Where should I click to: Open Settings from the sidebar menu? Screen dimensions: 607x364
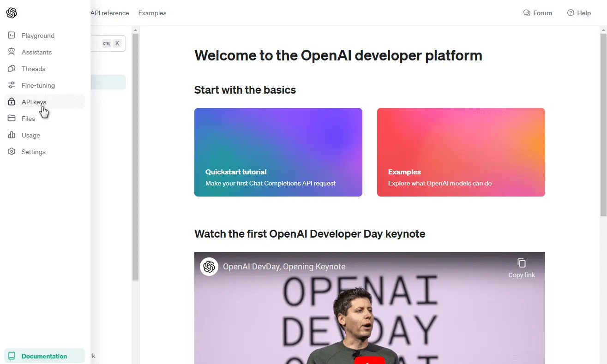click(x=44, y=152)
